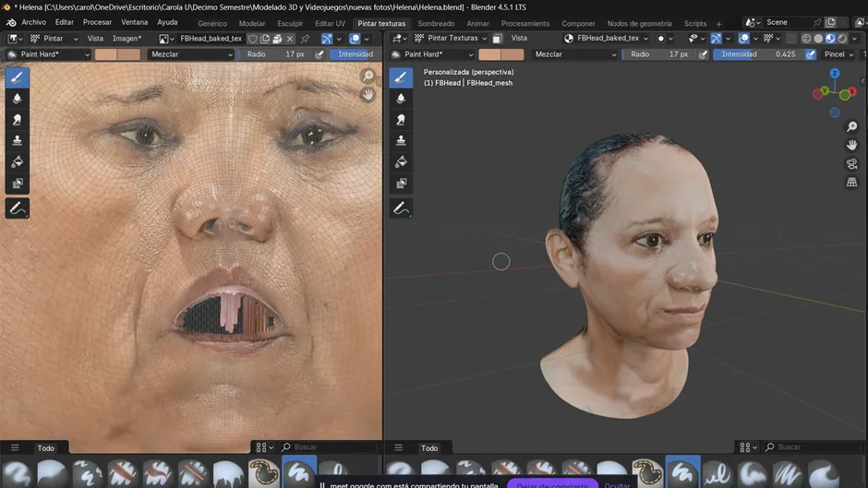The image size is (868, 488).
Task: Click the camera view icon in the 3D viewport
Action: pos(851,164)
